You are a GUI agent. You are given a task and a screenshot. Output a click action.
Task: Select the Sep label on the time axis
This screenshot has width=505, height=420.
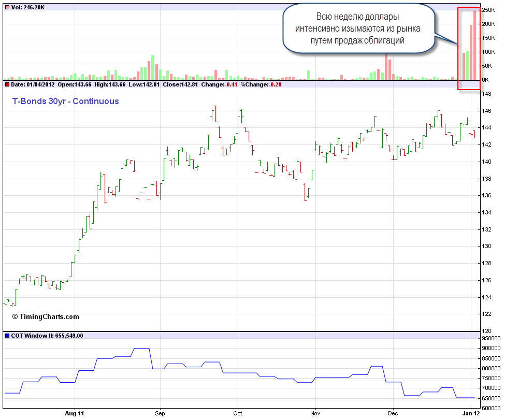point(160,413)
